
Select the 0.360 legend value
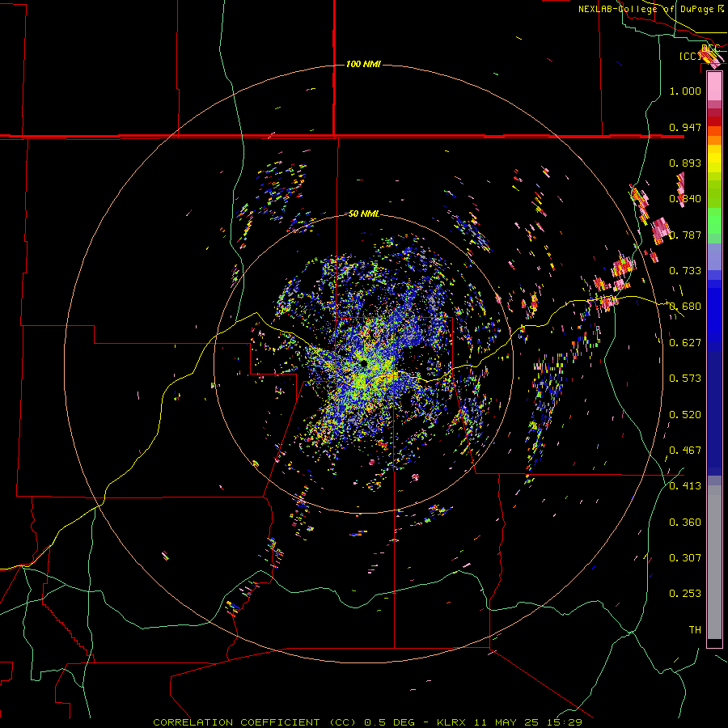tap(685, 523)
